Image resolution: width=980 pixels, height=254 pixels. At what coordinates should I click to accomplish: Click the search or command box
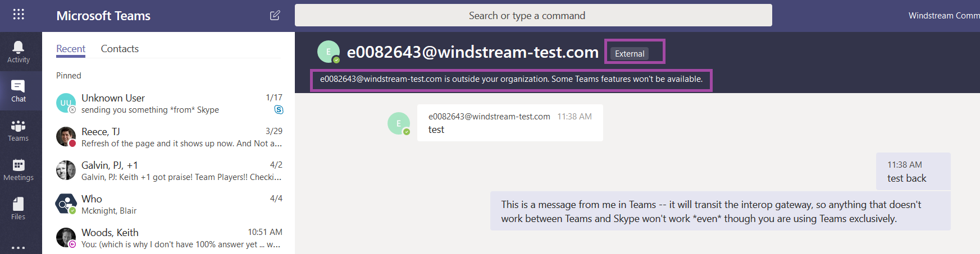point(533,15)
